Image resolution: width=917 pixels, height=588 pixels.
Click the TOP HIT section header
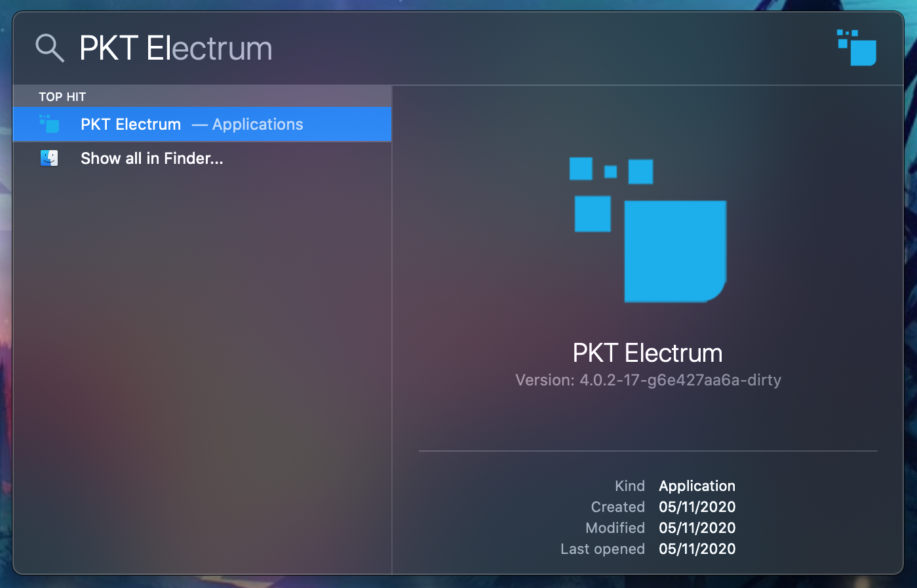(x=63, y=96)
